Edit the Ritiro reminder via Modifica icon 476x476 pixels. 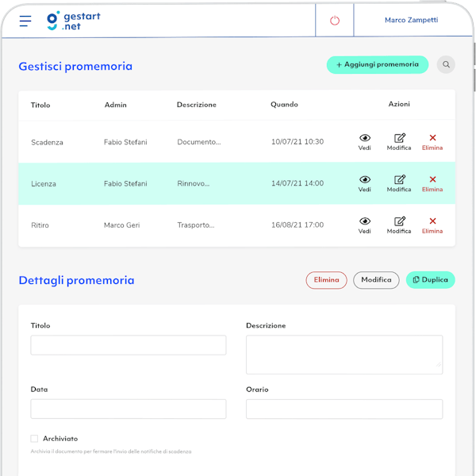(x=399, y=225)
